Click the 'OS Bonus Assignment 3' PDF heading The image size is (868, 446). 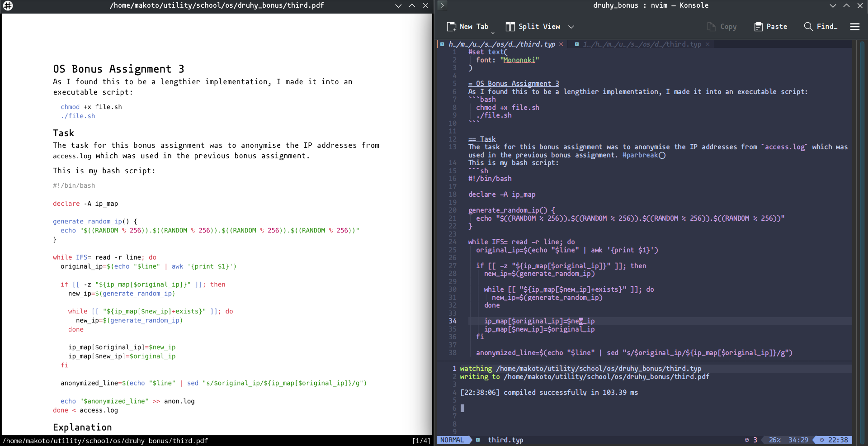[x=118, y=69]
